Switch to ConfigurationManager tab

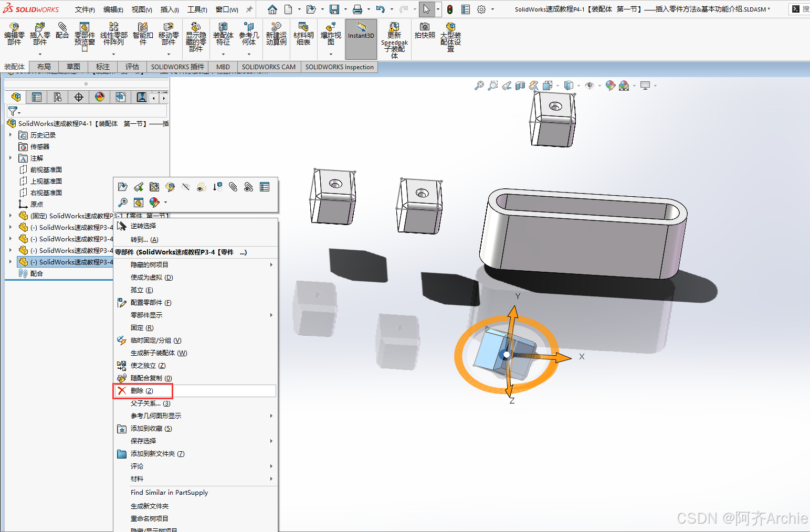[x=57, y=97]
